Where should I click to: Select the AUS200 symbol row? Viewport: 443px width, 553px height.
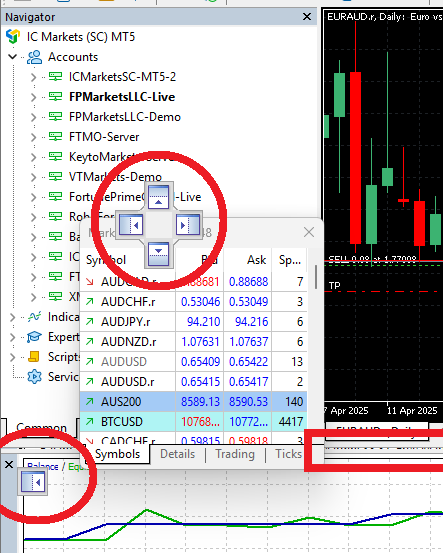[x=193, y=401]
